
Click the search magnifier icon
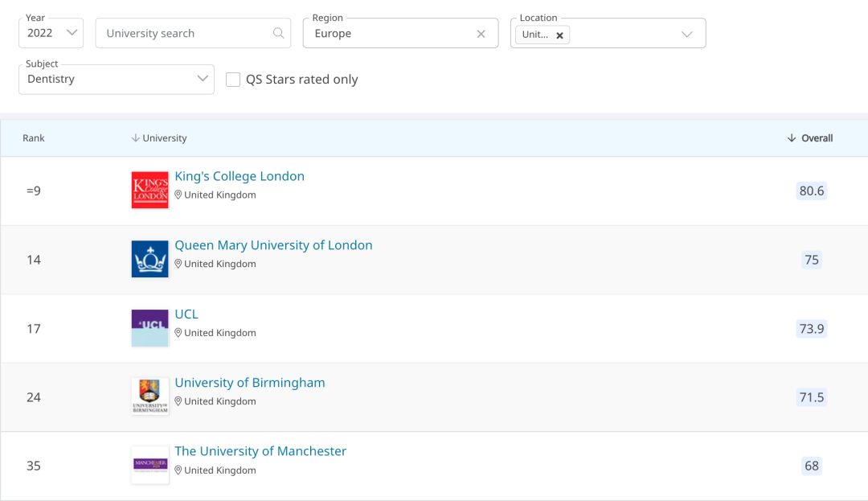pyautogui.click(x=278, y=34)
